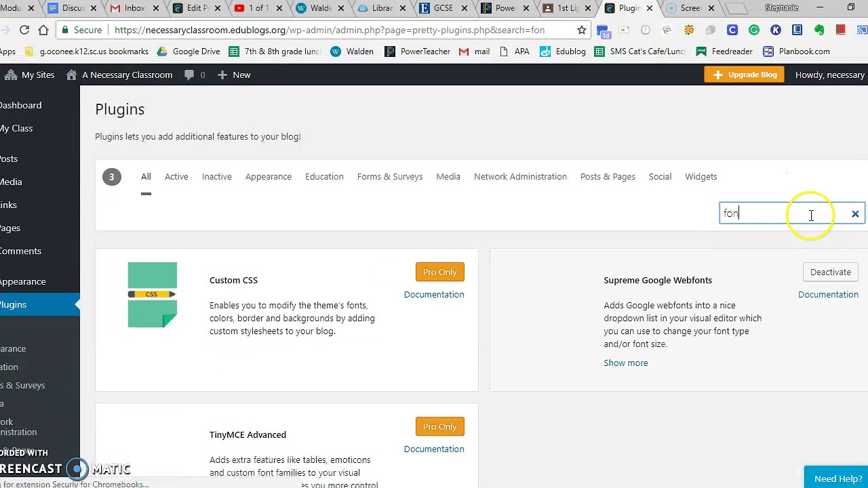Click the Custom CSS plugin thumbnail

pyautogui.click(x=152, y=295)
